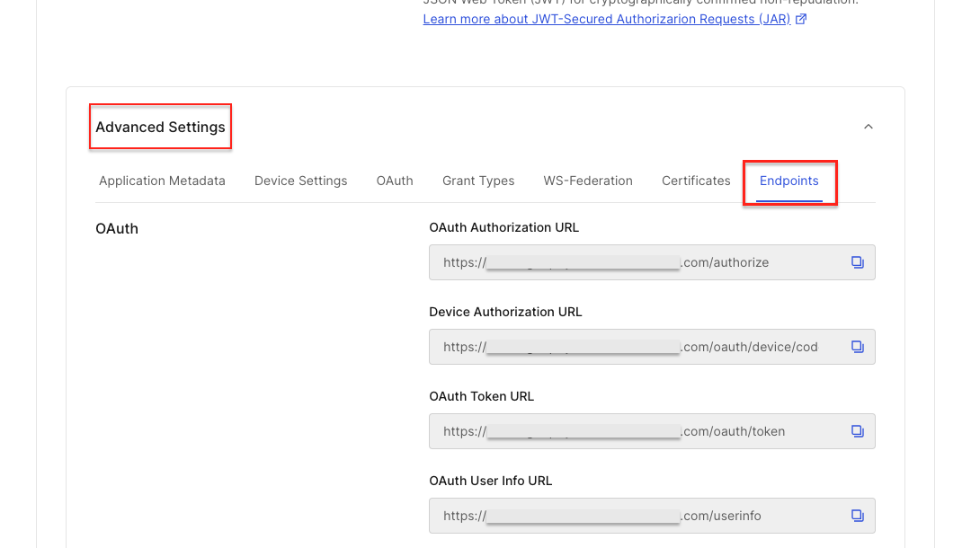Click the OAuth Token URL text field

pos(629,431)
